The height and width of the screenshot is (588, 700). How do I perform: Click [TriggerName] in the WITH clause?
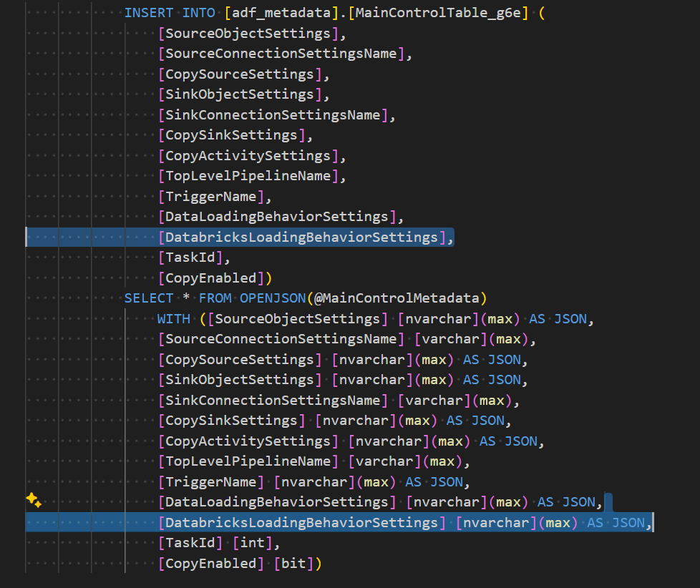[x=211, y=482]
